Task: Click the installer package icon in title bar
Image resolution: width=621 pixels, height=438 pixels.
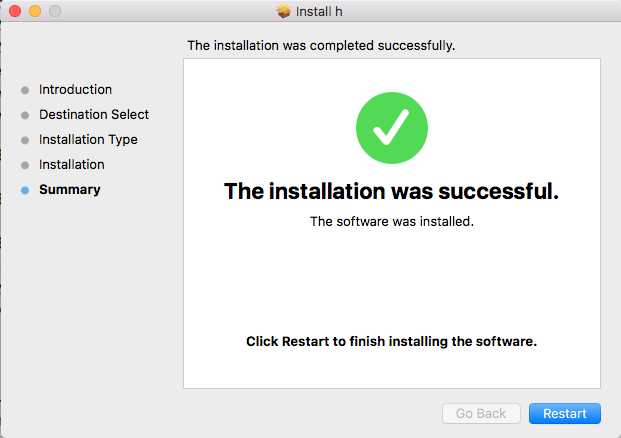Action: [x=284, y=11]
